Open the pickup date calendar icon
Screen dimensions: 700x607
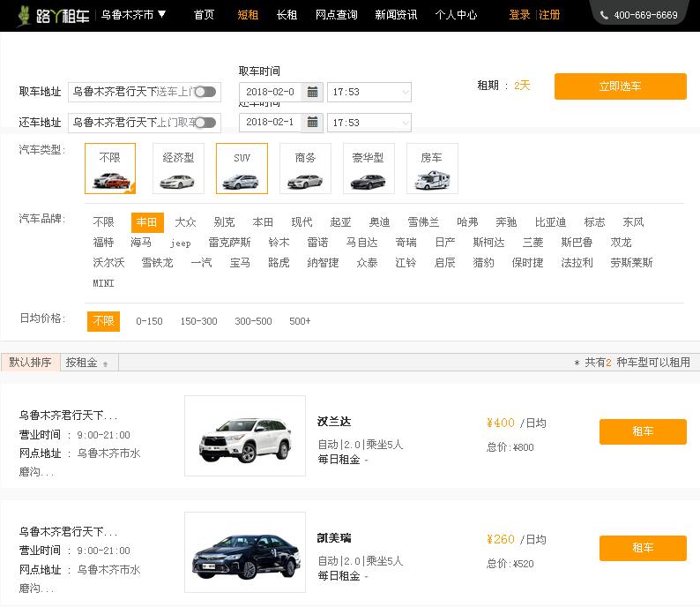tap(312, 92)
